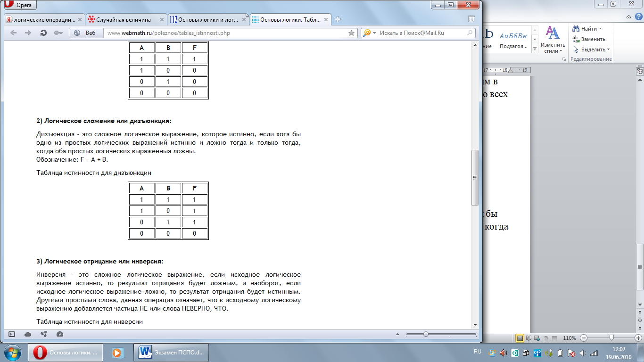This screenshot has width=644, height=362.
Task: Toggle Opera Turbo speedometer icon
Action: [59, 334]
